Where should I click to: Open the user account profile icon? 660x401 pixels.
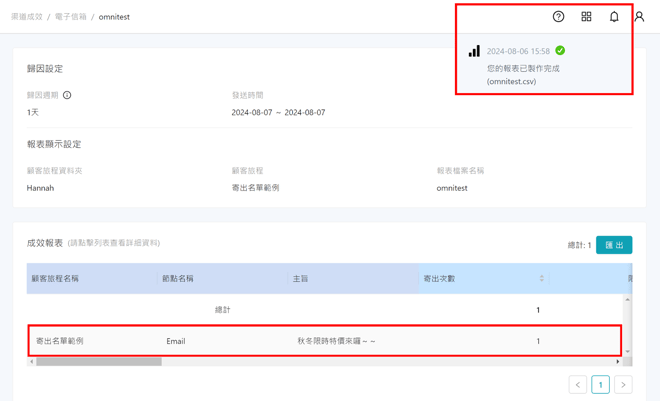point(639,17)
